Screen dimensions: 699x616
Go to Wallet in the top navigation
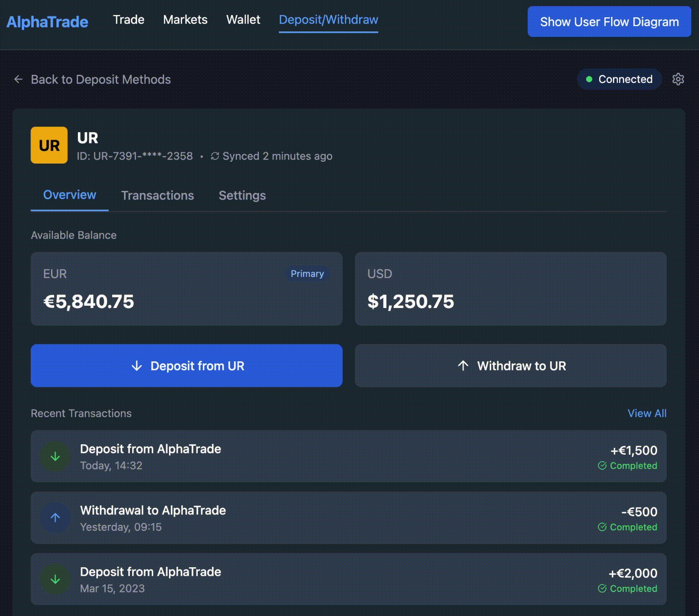click(x=243, y=20)
